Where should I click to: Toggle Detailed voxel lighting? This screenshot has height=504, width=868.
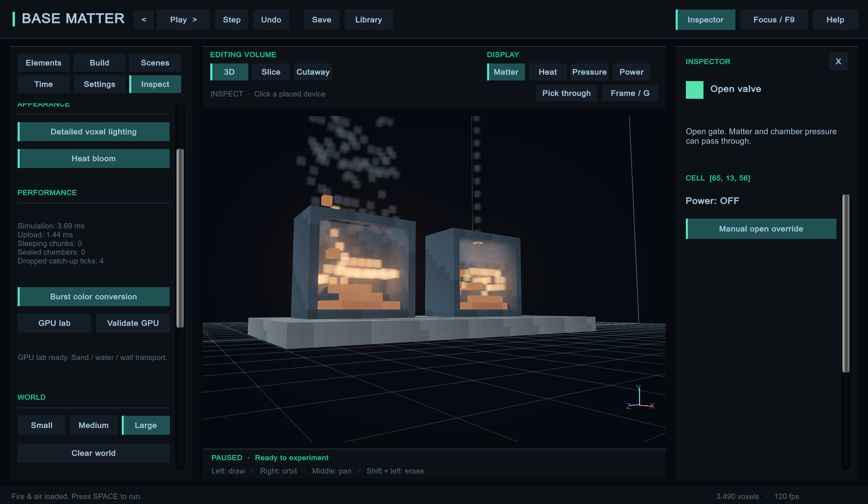point(94,132)
